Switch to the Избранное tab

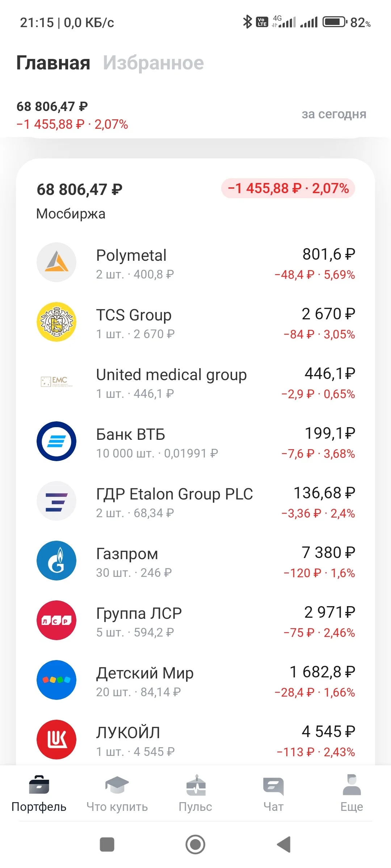coord(154,63)
